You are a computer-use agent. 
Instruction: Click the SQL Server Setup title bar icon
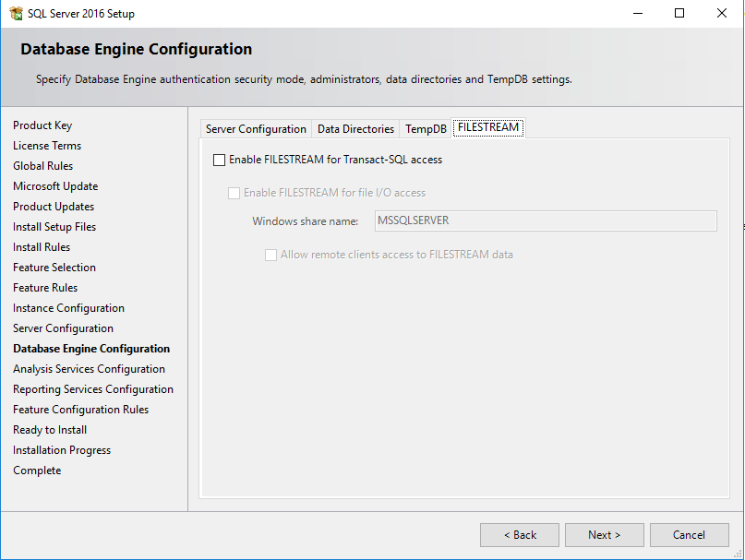(16, 13)
